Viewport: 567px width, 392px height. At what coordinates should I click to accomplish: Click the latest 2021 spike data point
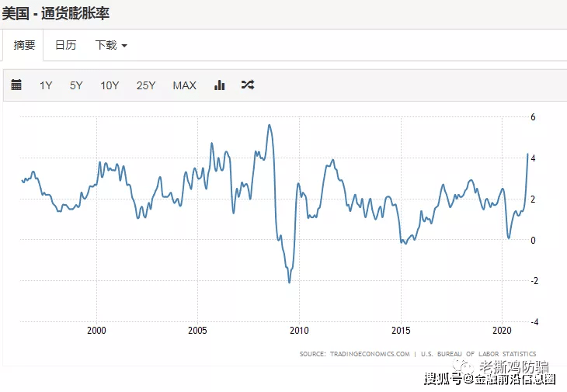[x=528, y=154]
